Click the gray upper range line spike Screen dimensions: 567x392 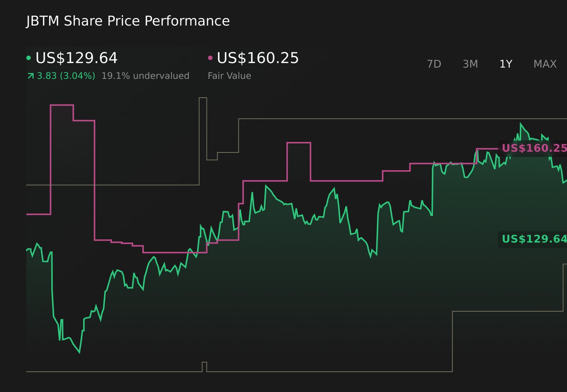tap(203, 98)
